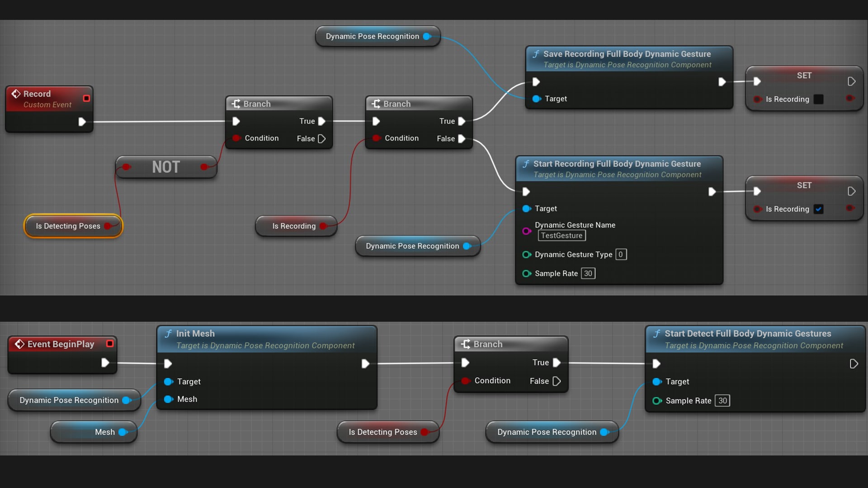Click the Record custom event diamond icon
868x488 pixels.
point(16,94)
